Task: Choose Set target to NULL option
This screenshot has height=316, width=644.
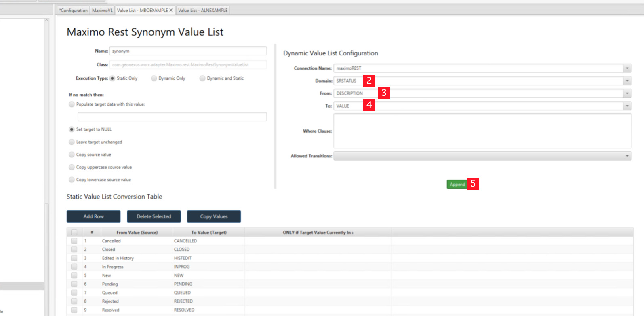Action: (72, 129)
